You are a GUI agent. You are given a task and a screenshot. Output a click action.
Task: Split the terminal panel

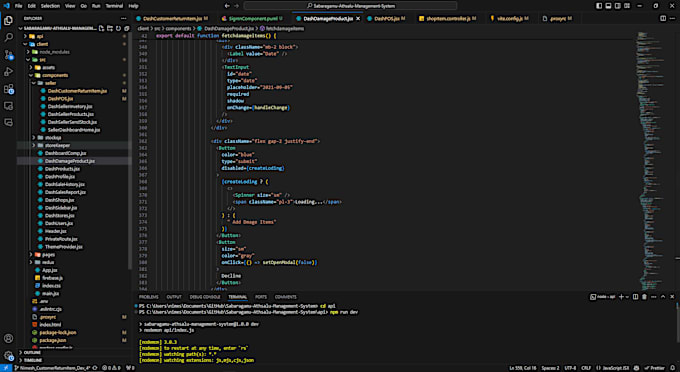(x=635, y=297)
